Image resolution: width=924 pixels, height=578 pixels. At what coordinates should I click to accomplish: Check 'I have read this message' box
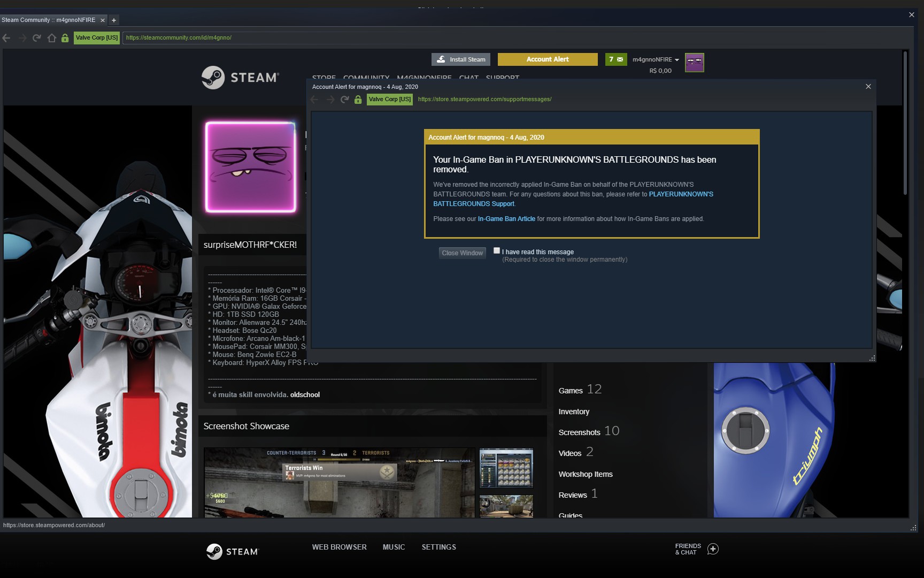pos(497,251)
